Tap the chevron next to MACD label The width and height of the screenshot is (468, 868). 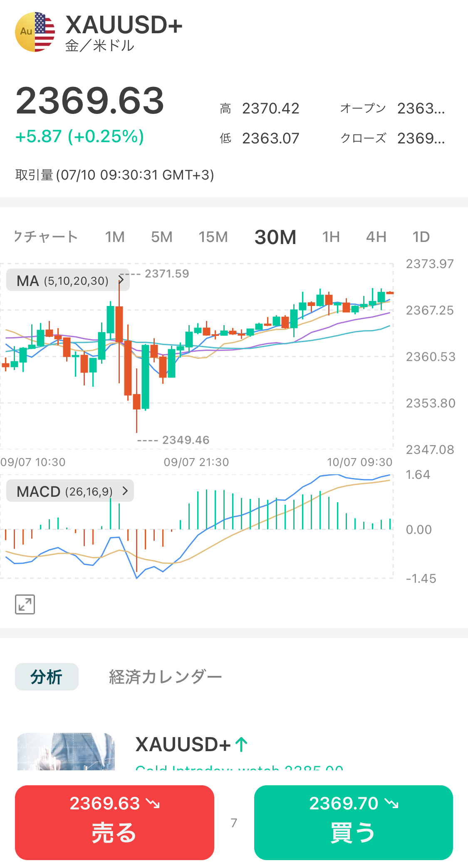click(125, 491)
